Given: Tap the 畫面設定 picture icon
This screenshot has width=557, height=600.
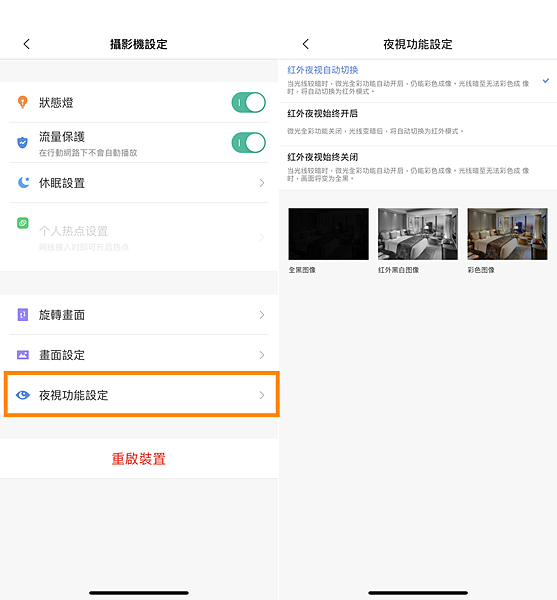Looking at the screenshot, I should 23,355.
